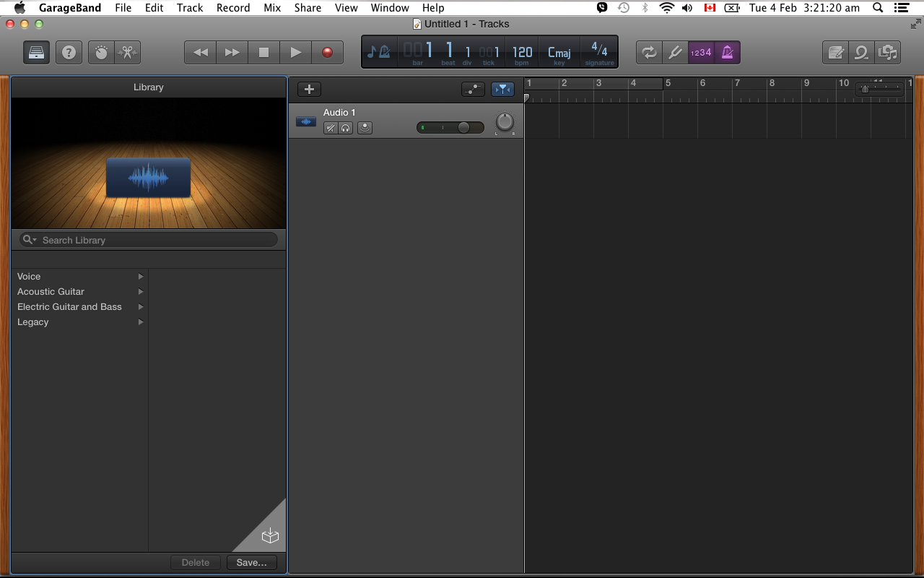Click the Rewind transport button
This screenshot has height=578, width=924.
coord(200,53)
